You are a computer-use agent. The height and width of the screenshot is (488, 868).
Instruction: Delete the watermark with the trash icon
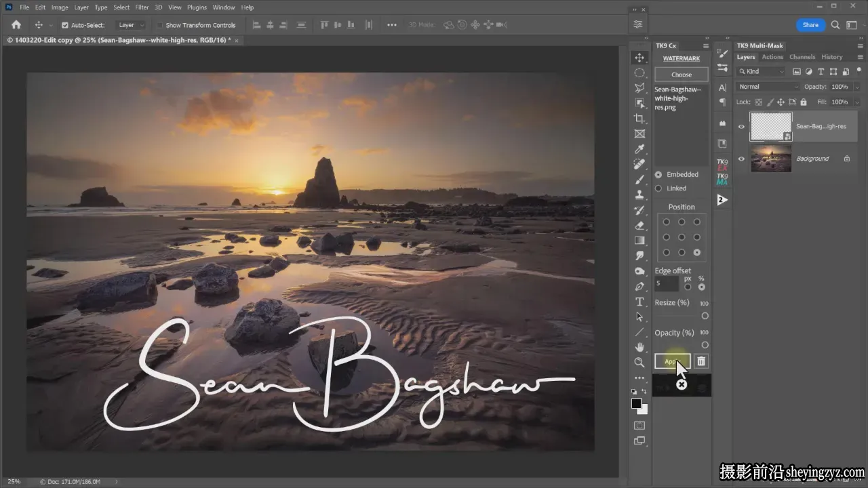pos(701,361)
